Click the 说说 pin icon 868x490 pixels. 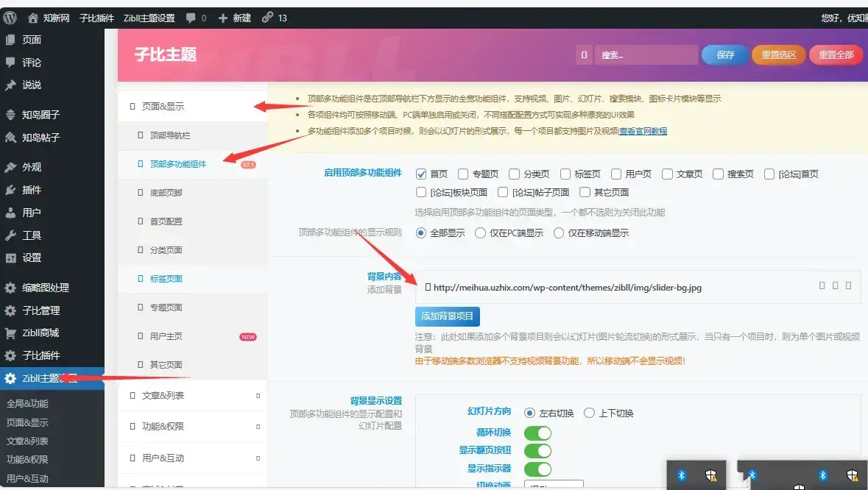pos(10,85)
